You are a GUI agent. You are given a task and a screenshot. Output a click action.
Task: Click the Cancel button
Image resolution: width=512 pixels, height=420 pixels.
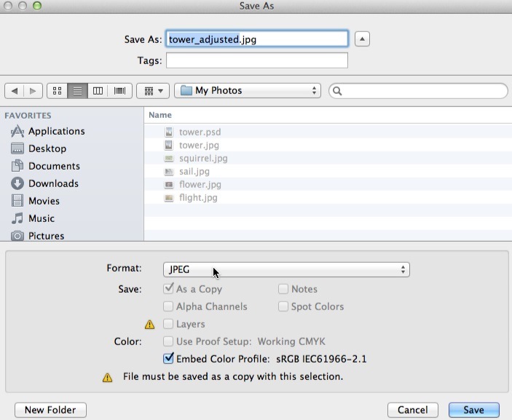[413, 410]
